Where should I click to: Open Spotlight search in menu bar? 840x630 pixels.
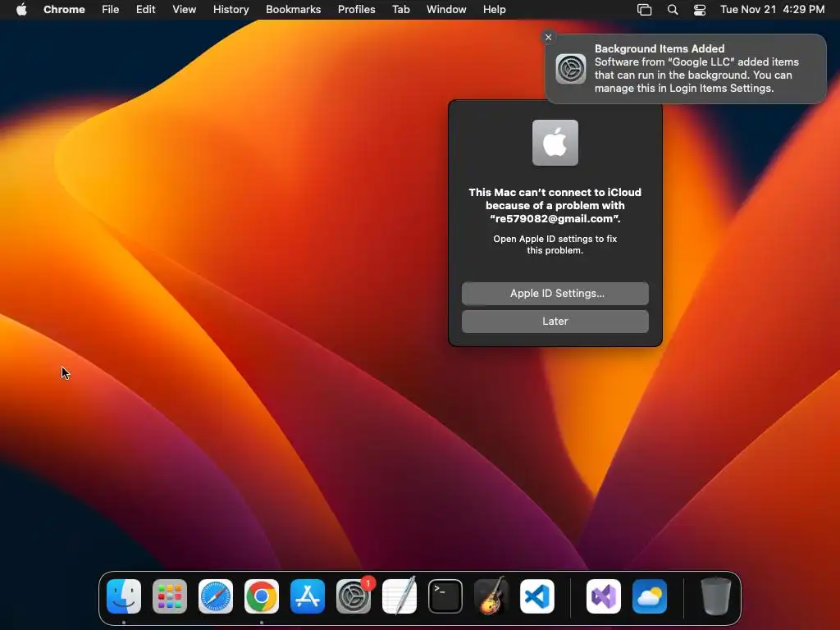pos(673,10)
